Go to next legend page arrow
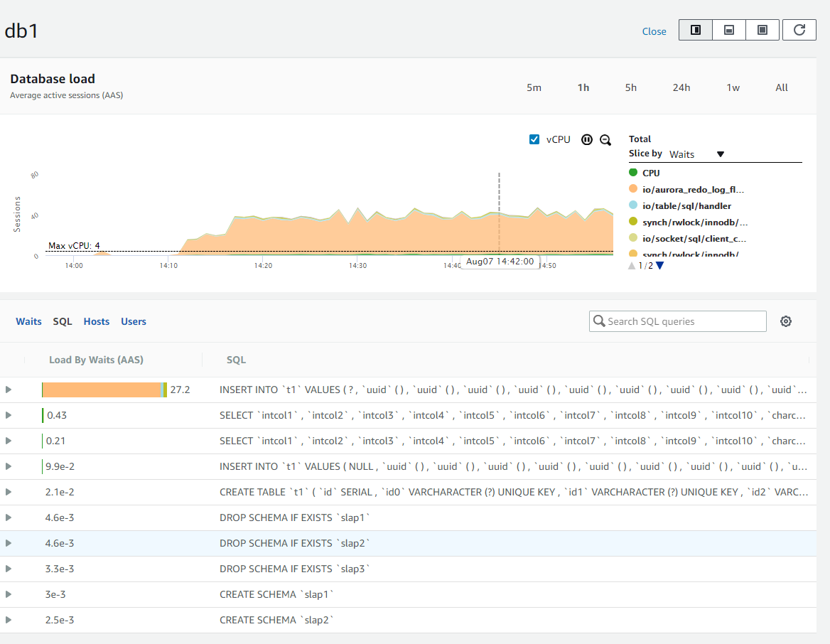 [x=659, y=266]
